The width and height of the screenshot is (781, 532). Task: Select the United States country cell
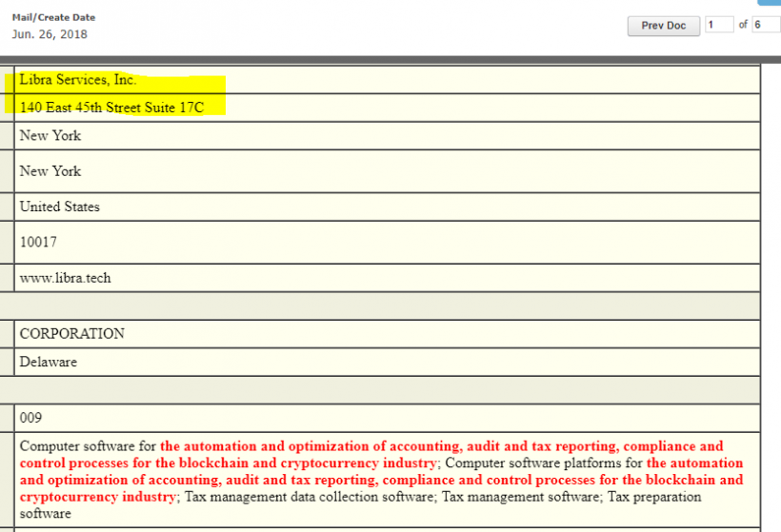point(60,207)
